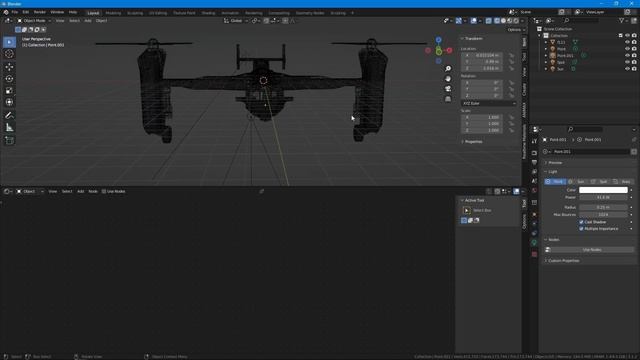
Task: Click the viewport pan hand icon
Action: pyautogui.click(x=448, y=78)
